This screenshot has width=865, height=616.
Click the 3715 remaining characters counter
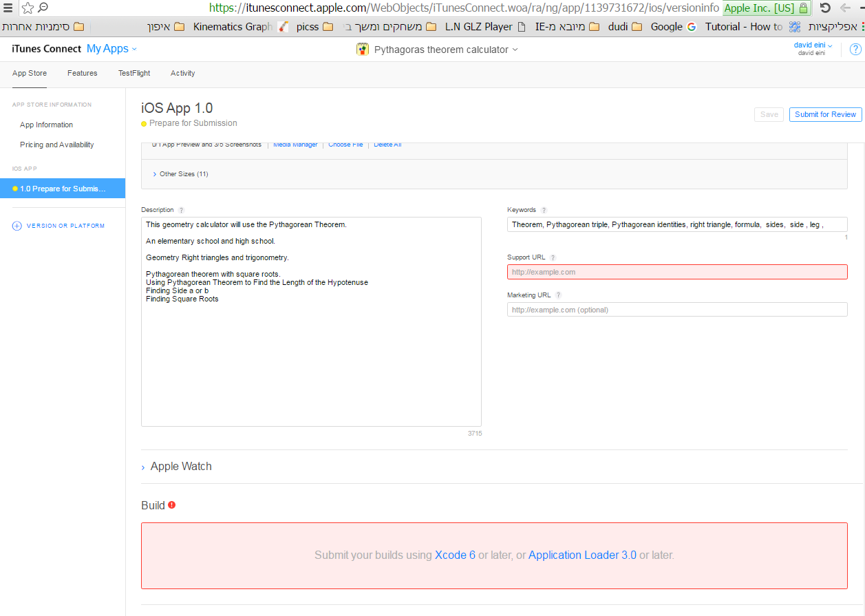click(x=475, y=434)
